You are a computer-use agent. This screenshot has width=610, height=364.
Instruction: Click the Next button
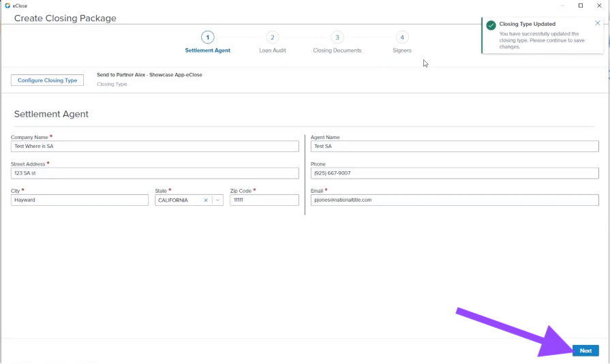point(585,350)
